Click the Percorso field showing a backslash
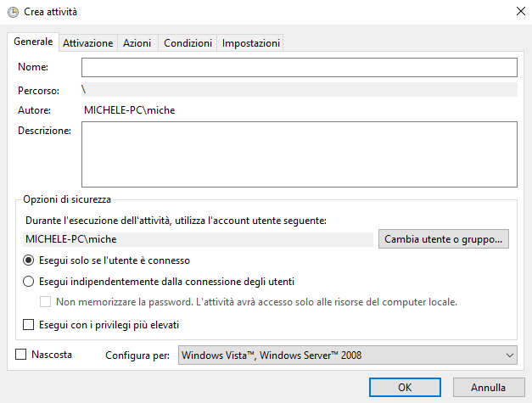The width and height of the screenshot is (532, 403). (x=300, y=90)
